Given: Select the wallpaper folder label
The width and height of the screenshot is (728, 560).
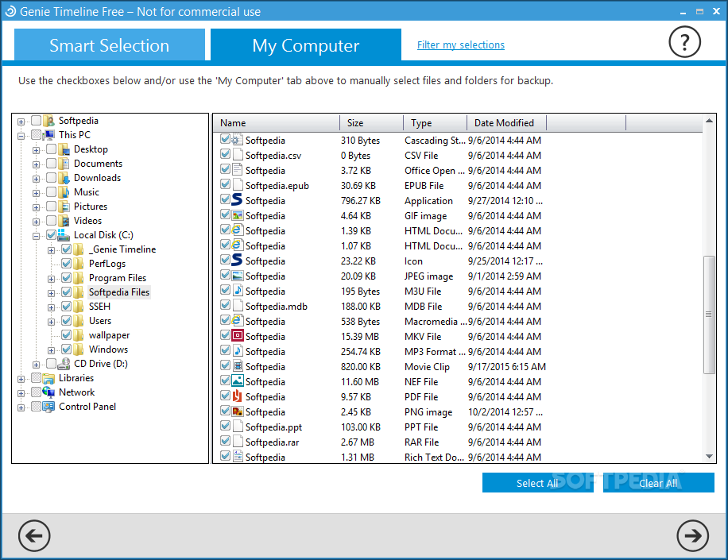Looking at the screenshot, I should (109, 335).
